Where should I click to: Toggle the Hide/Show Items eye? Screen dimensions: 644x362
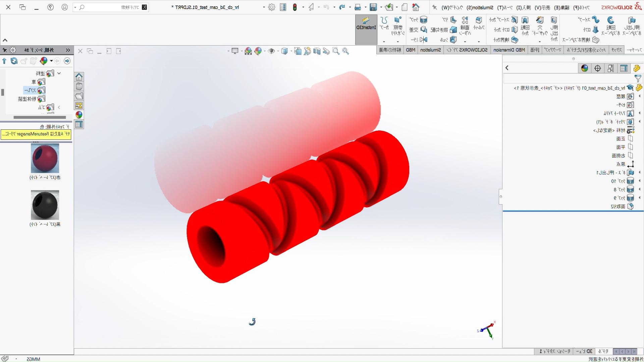click(x=271, y=51)
